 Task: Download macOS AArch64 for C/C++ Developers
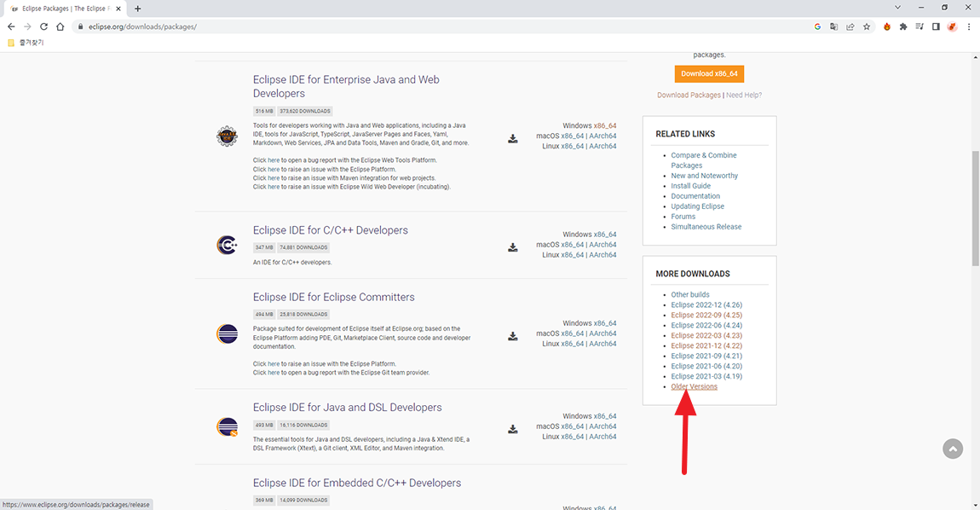[602, 245]
